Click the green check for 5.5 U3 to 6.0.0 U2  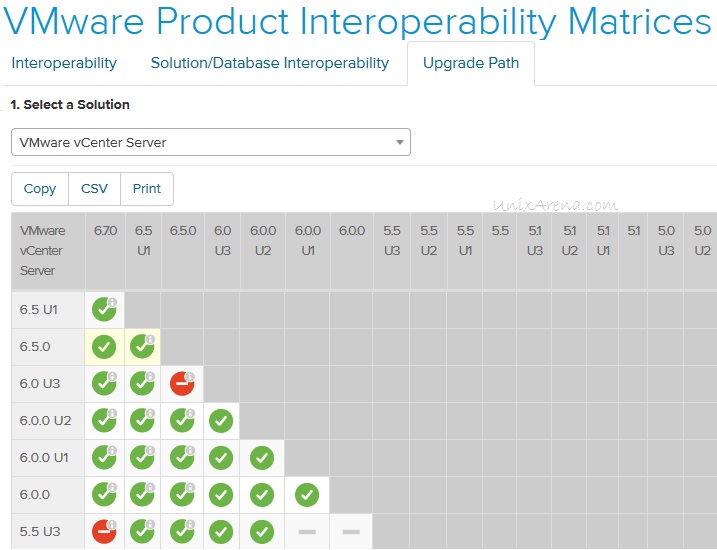point(262,532)
